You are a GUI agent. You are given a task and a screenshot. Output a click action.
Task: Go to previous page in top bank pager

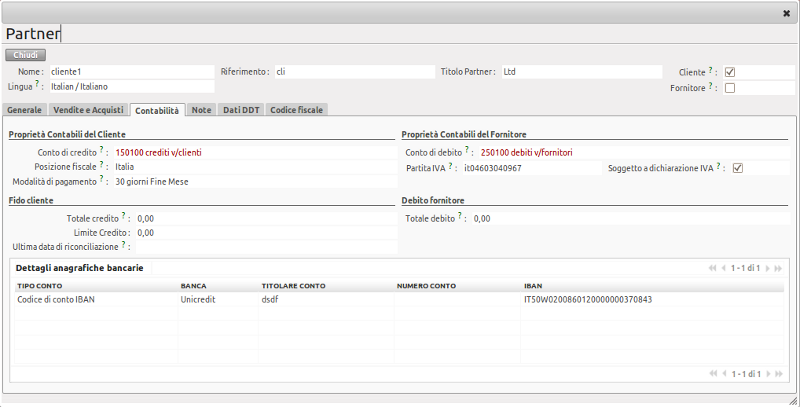[722, 268]
